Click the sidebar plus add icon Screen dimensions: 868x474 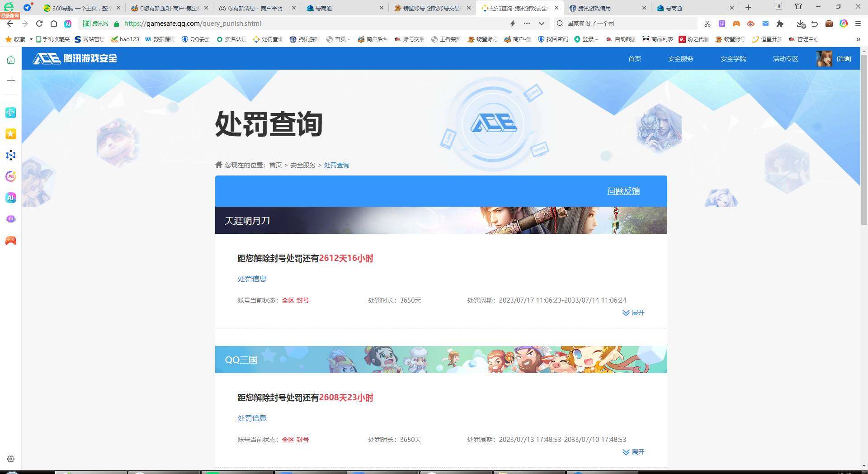[x=11, y=81]
